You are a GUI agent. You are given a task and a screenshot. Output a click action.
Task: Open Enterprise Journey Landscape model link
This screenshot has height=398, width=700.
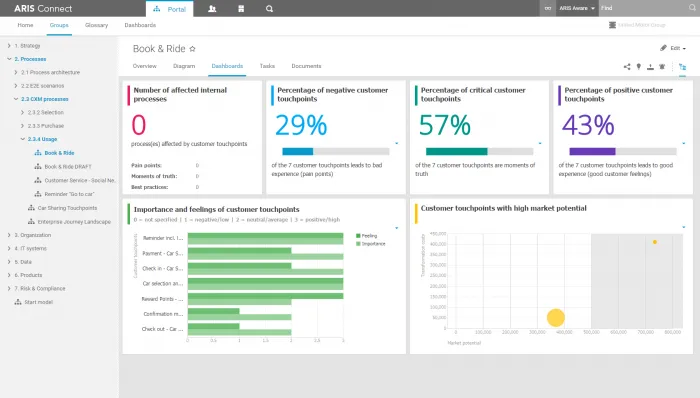(74, 222)
